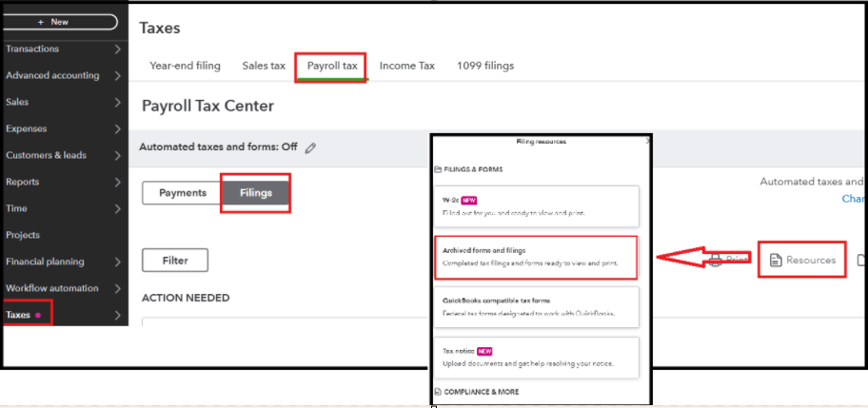The width and height of the screenshot is (868, 408).
Task: Select the 1099 filings tab
Action: (485, 66)
